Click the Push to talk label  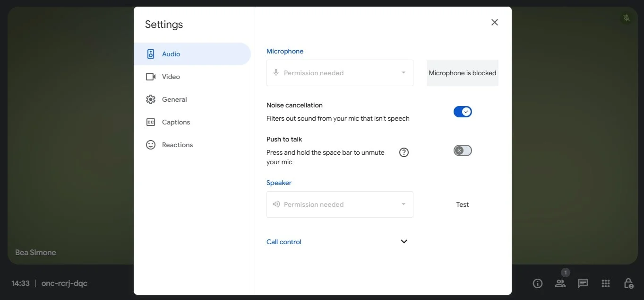(284, 139)
